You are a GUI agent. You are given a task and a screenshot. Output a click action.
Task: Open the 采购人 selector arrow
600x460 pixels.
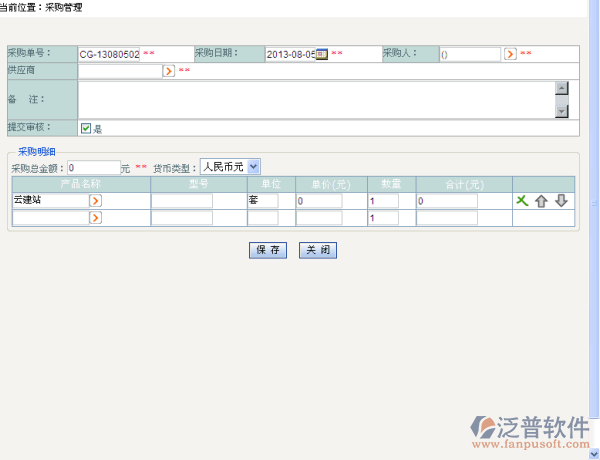pos(510,54)
